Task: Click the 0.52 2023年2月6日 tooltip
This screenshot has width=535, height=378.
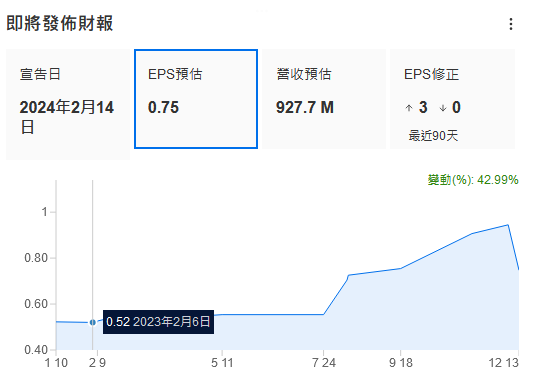Action: 158,322
